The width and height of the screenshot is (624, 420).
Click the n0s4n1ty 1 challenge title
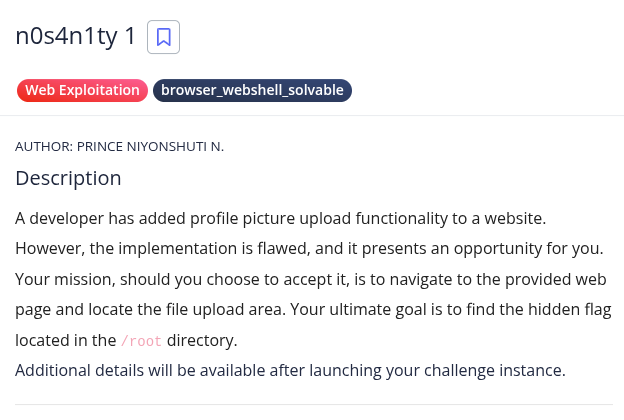(76, 37)
